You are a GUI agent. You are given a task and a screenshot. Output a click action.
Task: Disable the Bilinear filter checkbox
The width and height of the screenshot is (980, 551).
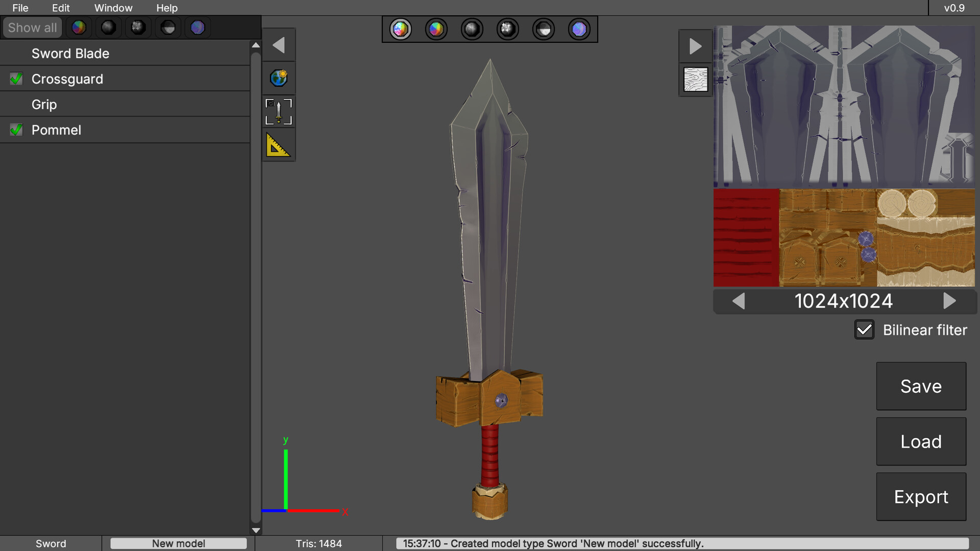[x=864, y=330]
